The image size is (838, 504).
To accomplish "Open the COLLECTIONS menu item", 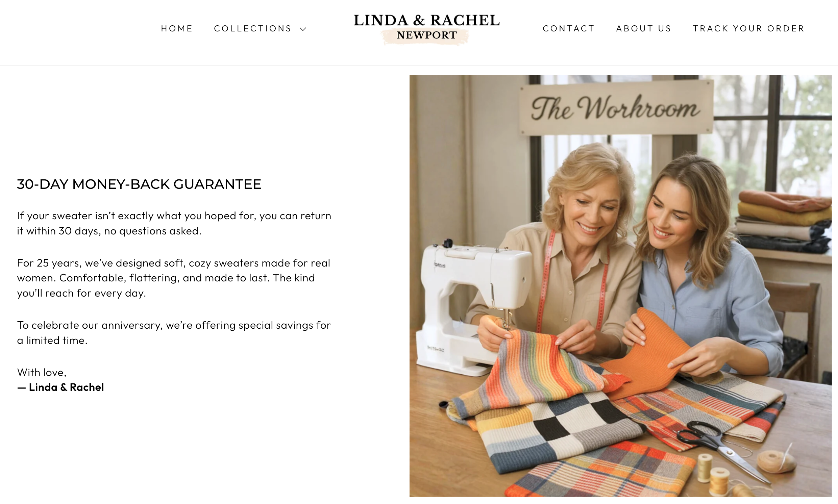I will click(253, 28).
